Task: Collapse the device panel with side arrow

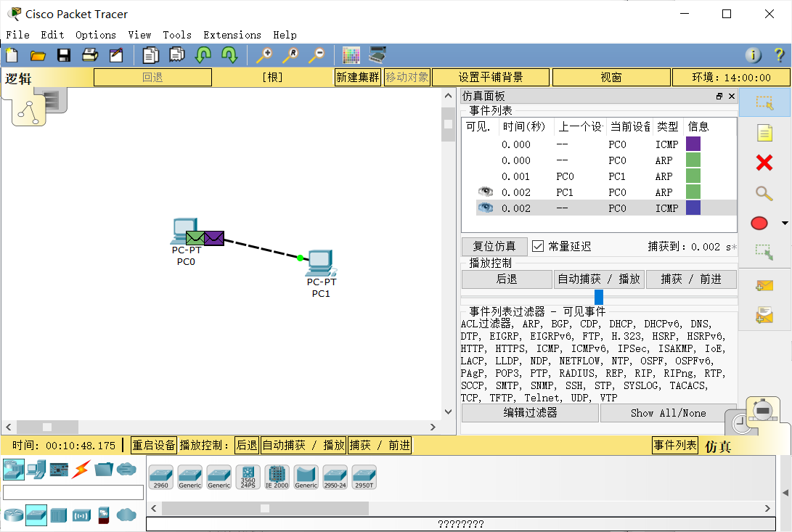Action: pyautogui.click(x=785, y=493)
